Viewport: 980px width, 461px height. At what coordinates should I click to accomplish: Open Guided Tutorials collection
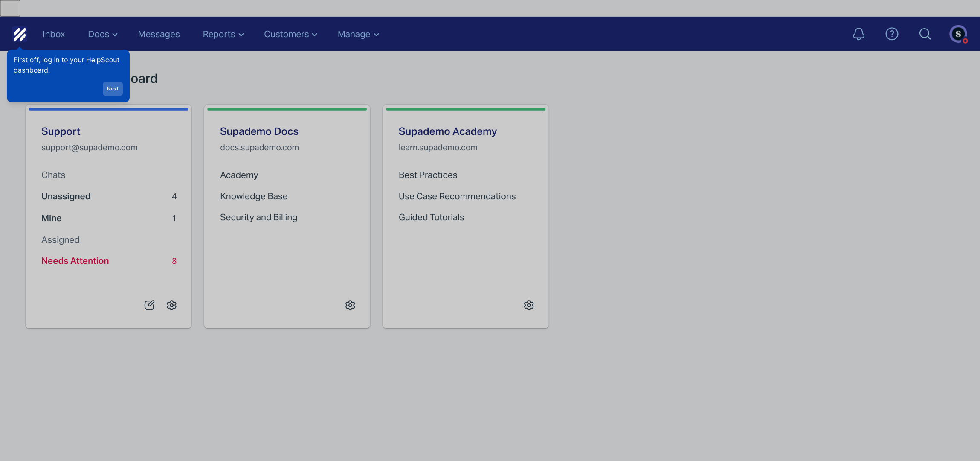(431, 217)
